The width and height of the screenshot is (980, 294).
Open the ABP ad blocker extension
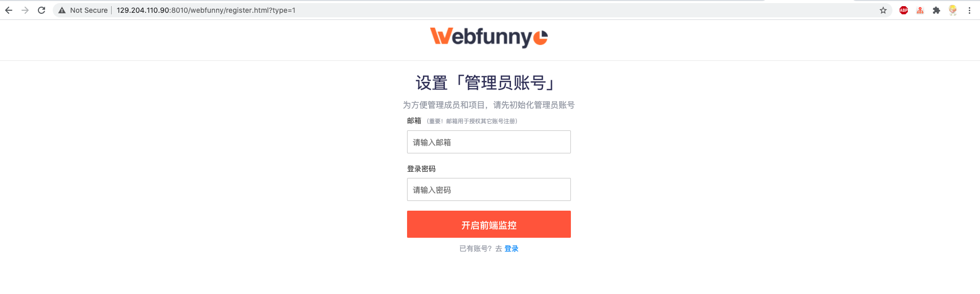904,10
